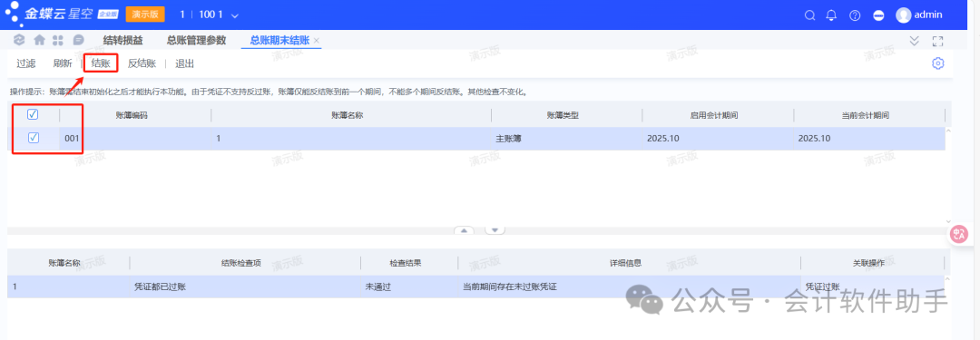Open the help question mark icon

[855, 15]
